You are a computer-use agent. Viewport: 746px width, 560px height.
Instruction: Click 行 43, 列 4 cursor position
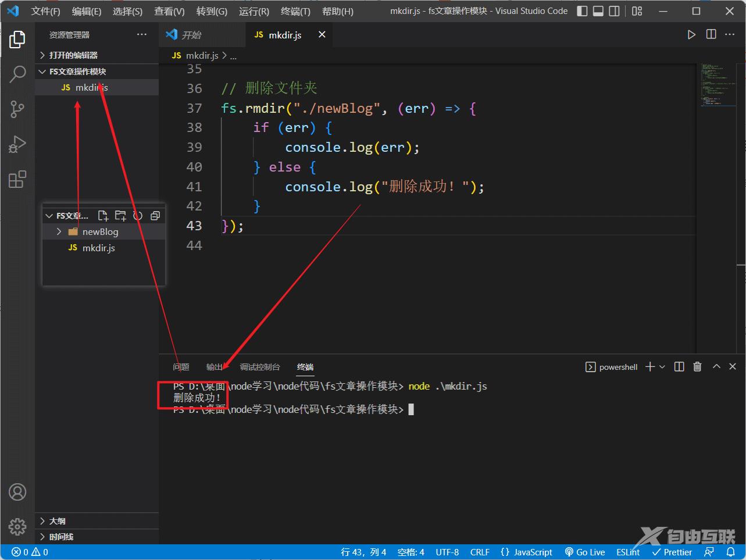coord(363,552)
